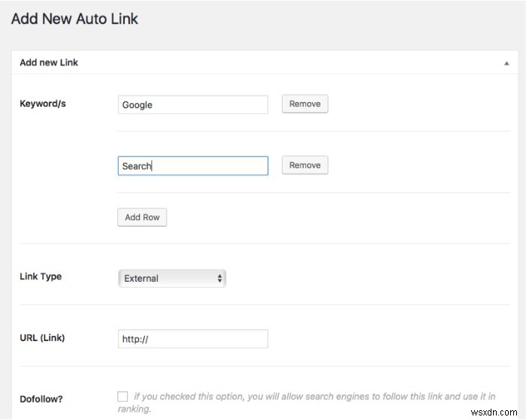Remove the Search keyword row
The height and width of the screenshot is (420, 526).
click(305, 165)
